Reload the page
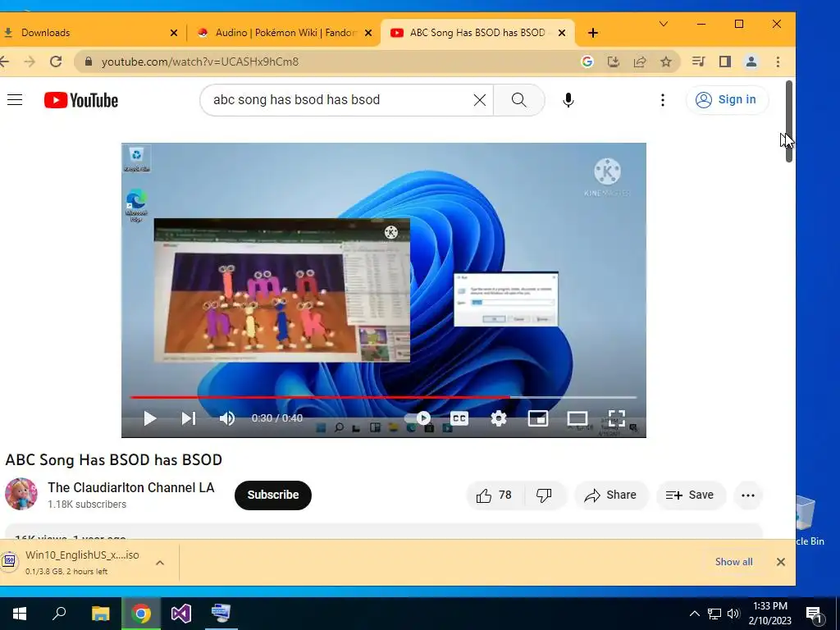 [56, 62]
